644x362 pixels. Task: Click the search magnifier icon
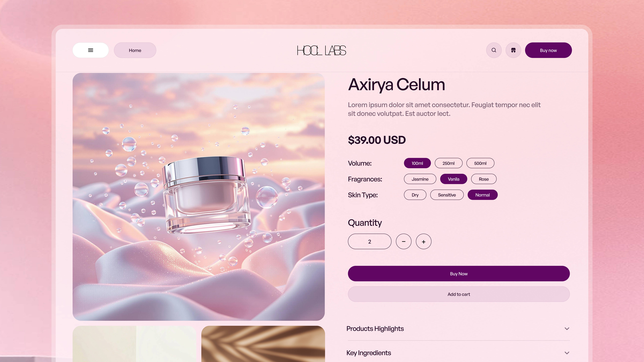494,50
